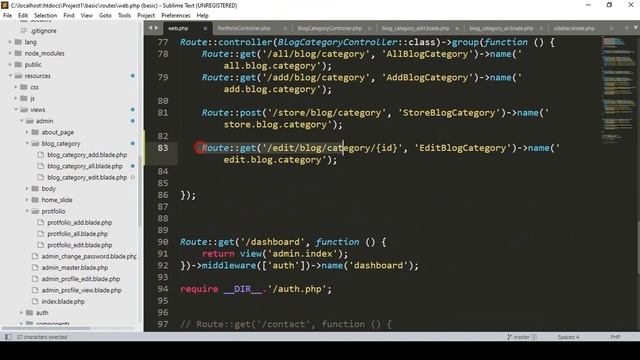Open the View menu

click(x=87, y=16)
